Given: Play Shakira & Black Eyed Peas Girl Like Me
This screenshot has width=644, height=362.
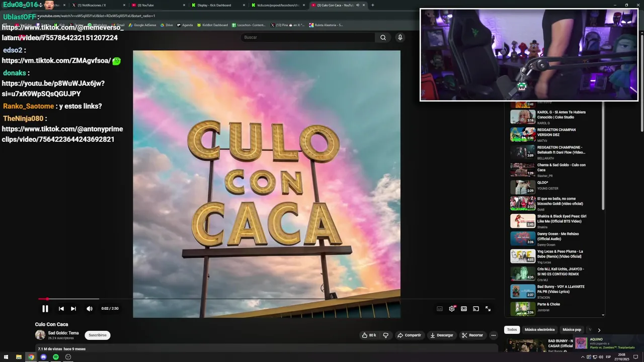Looking at the screenshot, I should [548, 221].
